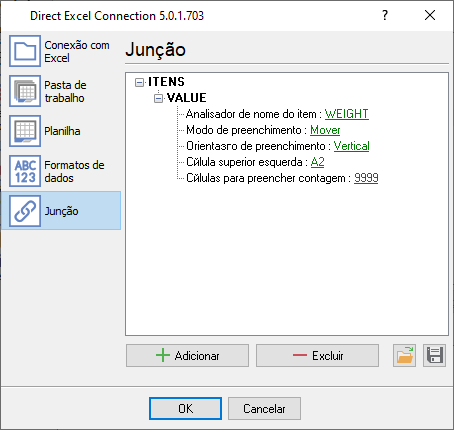
Task: Collapse the ITENS tree node
Action: coord(139,82)
